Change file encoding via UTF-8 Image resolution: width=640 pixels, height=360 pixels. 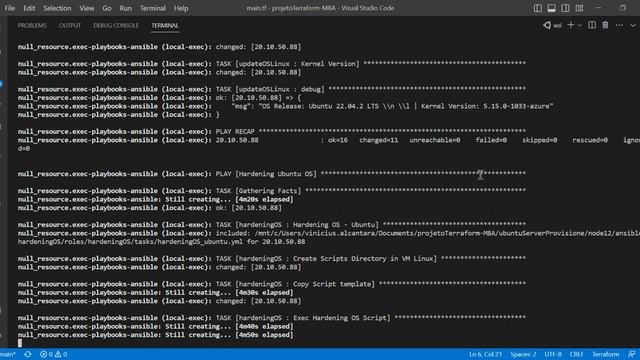click(553, 354)
